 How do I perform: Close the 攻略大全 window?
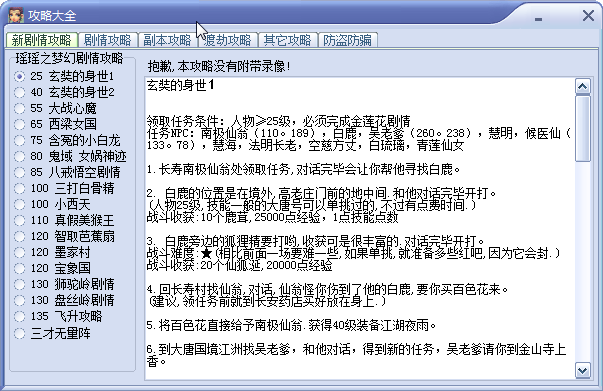click(588, 16)
